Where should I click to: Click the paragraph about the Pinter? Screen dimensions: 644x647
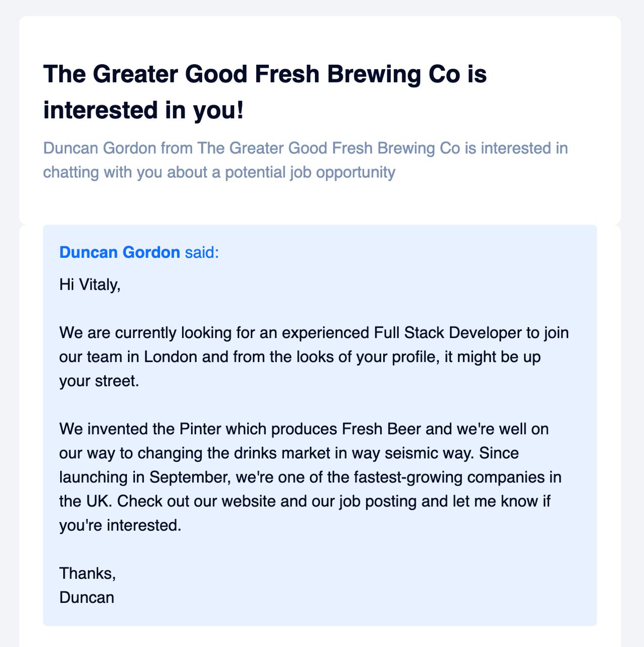[x=310, y=477]
